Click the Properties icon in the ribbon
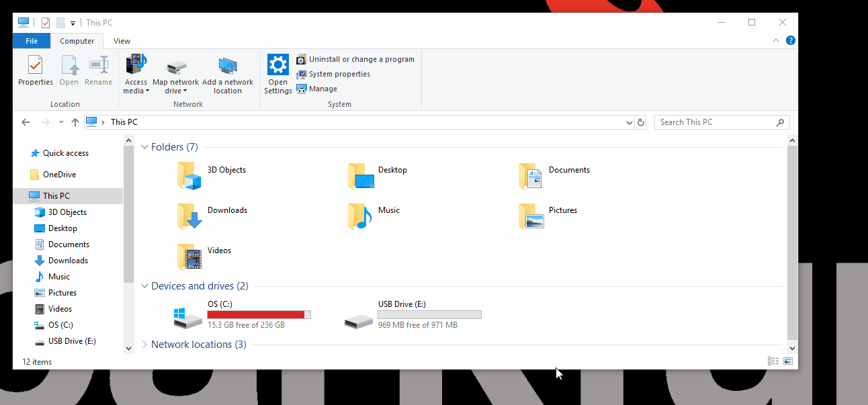868x405 pixels. pyautogui.click(x=35, y=66)
